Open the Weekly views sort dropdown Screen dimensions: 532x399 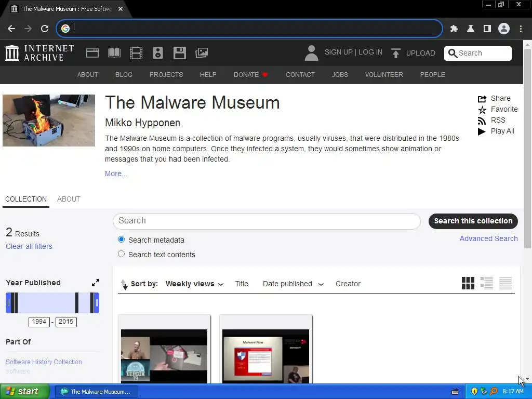point(194,284)
